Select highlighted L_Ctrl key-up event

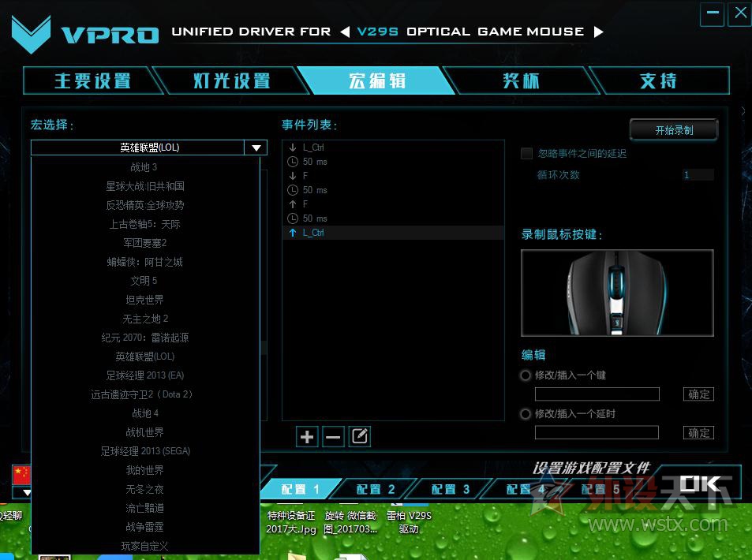pos(393,233)
